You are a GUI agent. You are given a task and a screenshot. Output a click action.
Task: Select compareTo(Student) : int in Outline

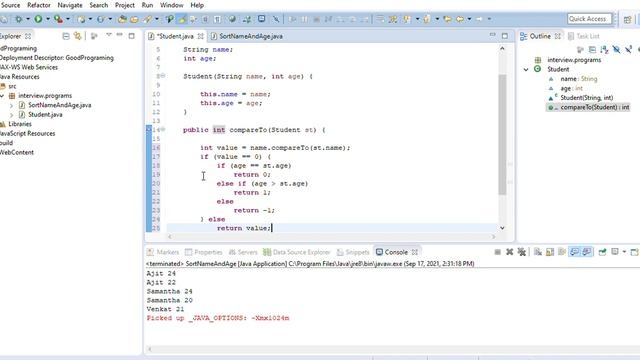(595, 107)
